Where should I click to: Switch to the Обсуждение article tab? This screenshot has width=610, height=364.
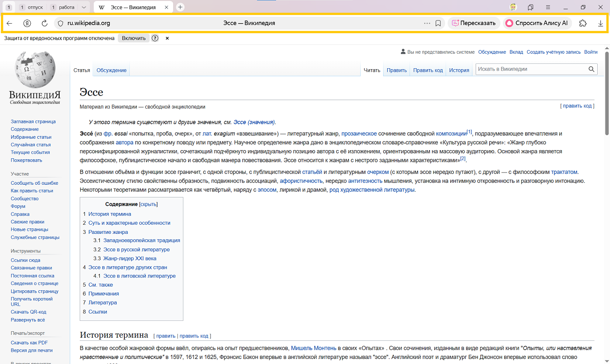click(x=111, y=70)
